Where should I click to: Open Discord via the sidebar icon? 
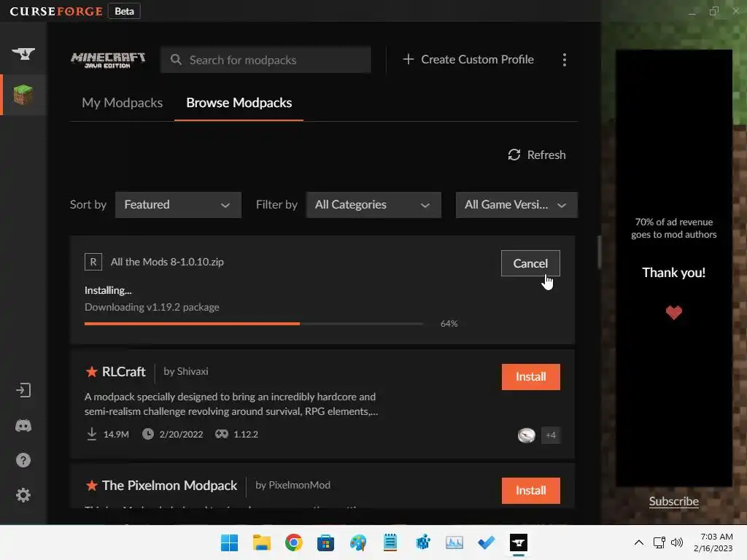tap(23, 425)
